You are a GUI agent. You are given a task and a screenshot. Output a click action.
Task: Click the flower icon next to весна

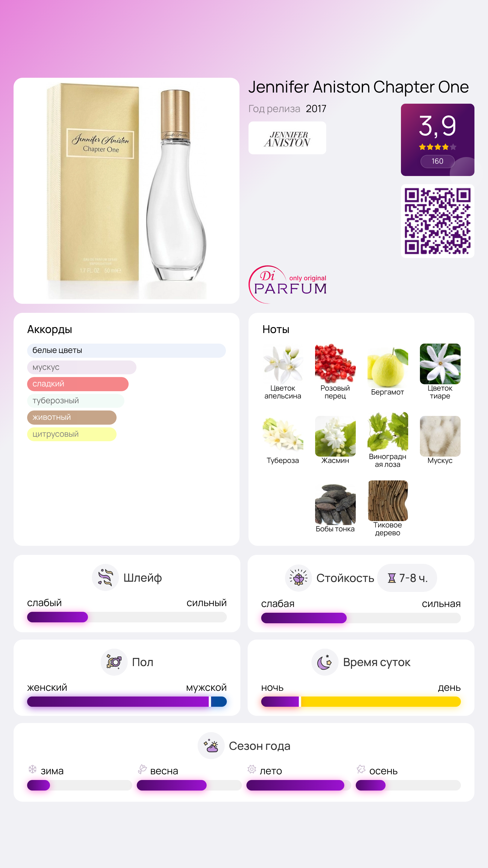(x=142, y=769)
